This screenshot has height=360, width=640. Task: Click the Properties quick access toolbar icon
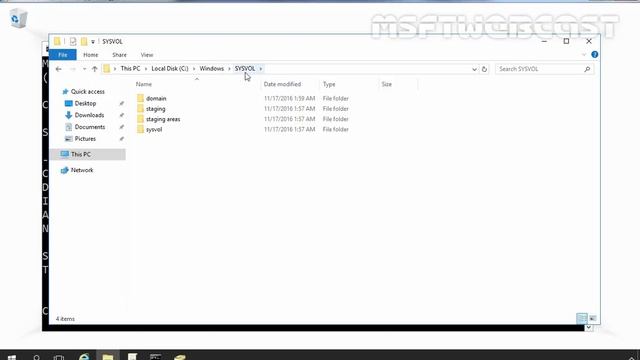(73, 41)
